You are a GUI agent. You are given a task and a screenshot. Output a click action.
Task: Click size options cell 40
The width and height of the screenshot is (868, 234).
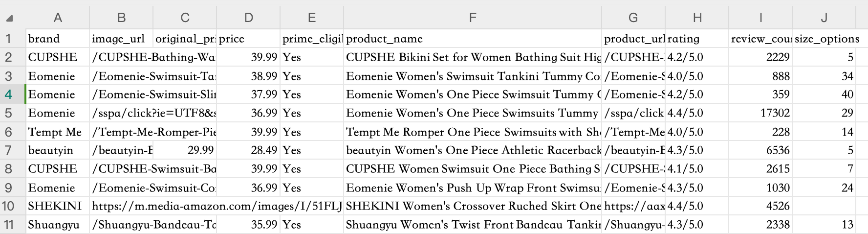point(824,94)
